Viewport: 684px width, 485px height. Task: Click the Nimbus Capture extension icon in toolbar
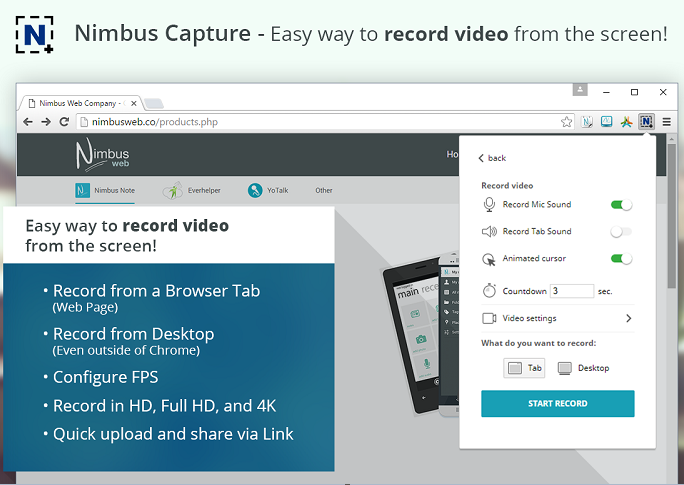(646, 122)
